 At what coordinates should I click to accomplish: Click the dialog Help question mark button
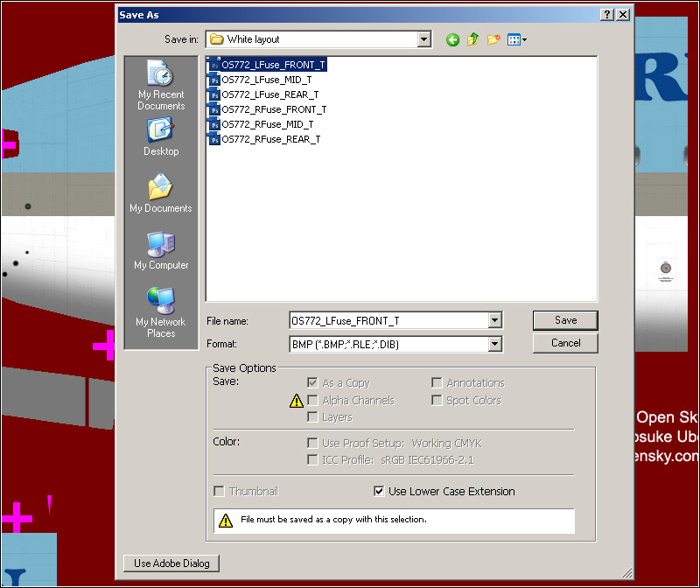606,15
